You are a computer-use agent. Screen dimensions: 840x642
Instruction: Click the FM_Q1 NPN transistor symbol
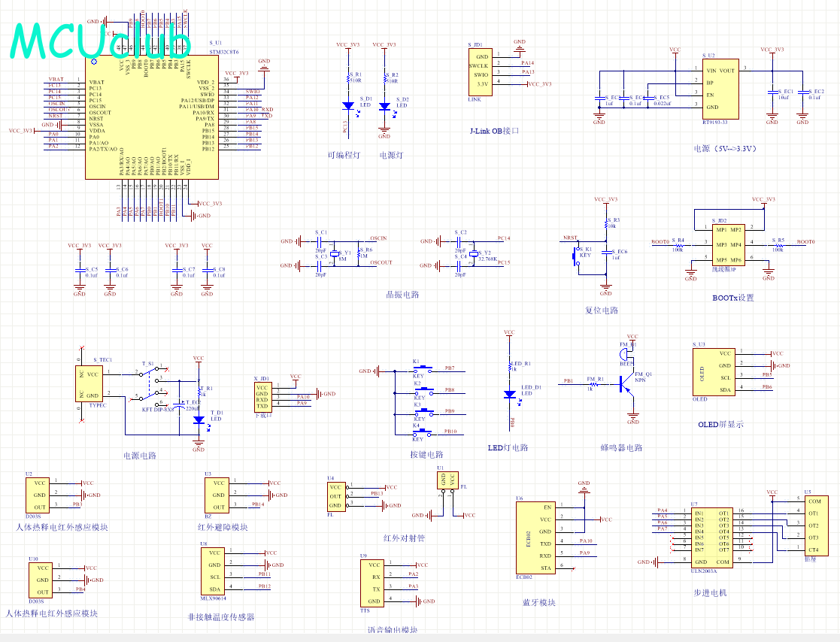pyautogui.click(x=623, y=382)
